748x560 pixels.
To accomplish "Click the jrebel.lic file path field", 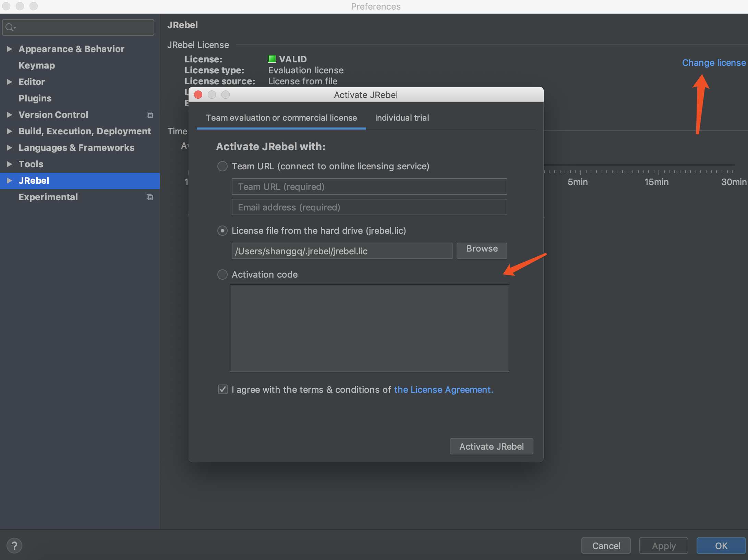I will (342, 251).
